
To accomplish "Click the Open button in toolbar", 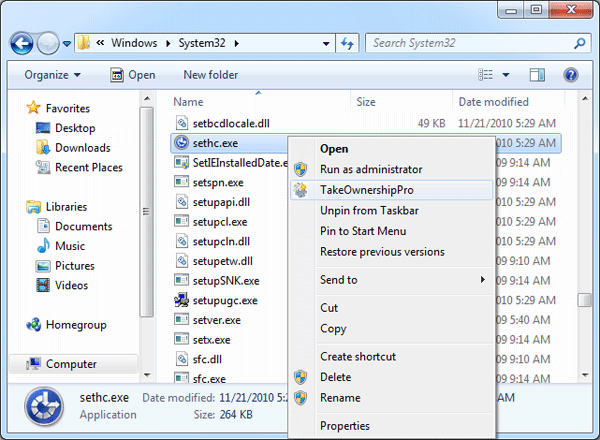I will 132,75.
